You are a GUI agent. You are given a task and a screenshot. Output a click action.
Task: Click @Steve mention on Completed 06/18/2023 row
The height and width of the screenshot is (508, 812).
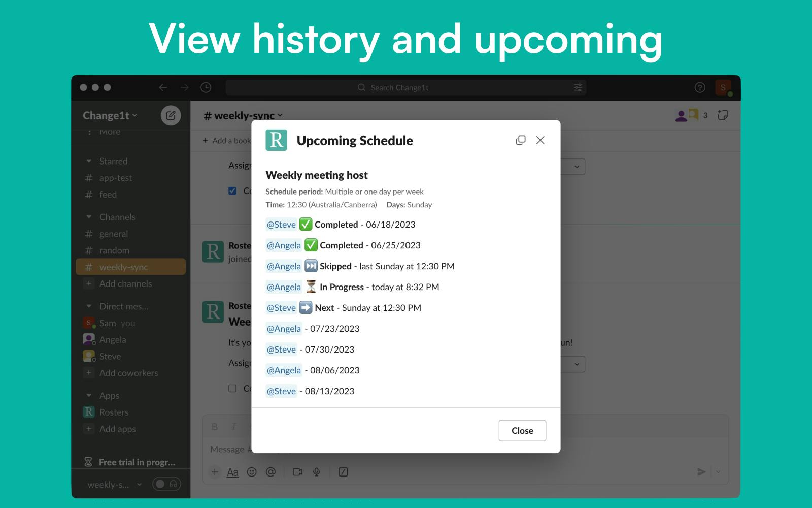[x=281, y=225]
